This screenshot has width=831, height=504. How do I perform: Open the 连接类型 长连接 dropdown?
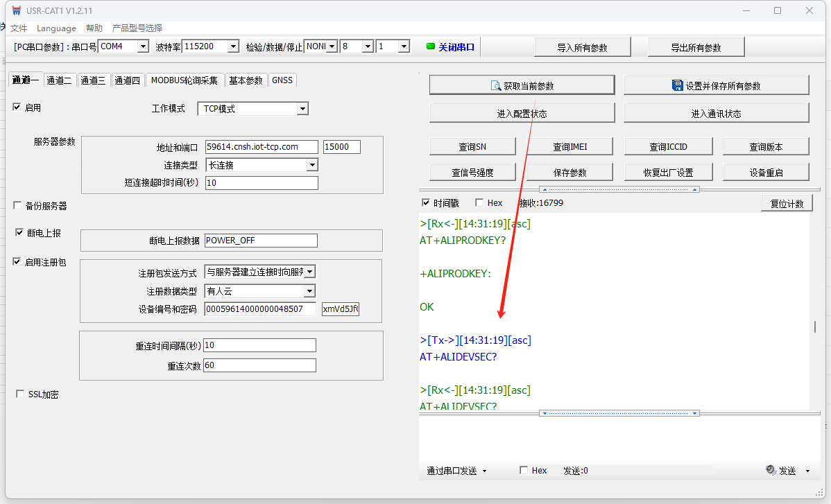pos(312,165)
